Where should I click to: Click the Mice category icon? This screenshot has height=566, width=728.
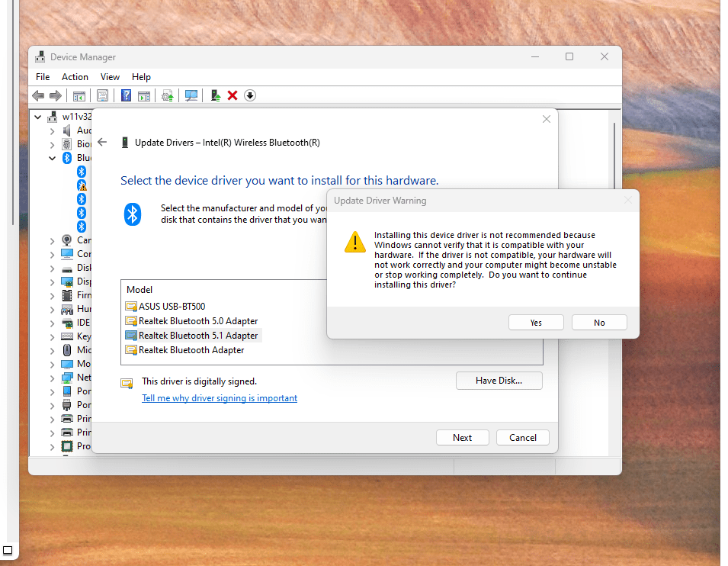(67, 350)
